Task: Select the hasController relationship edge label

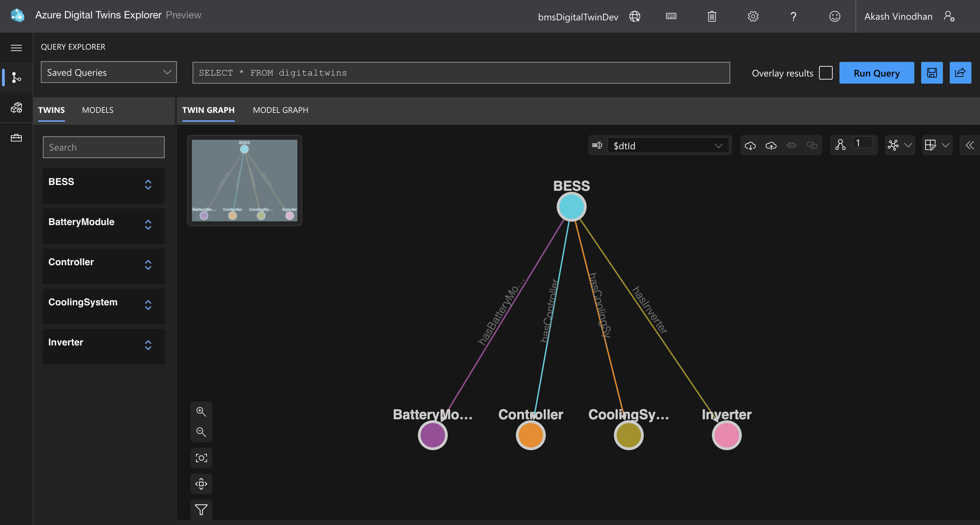Action: tap(550, 310)
